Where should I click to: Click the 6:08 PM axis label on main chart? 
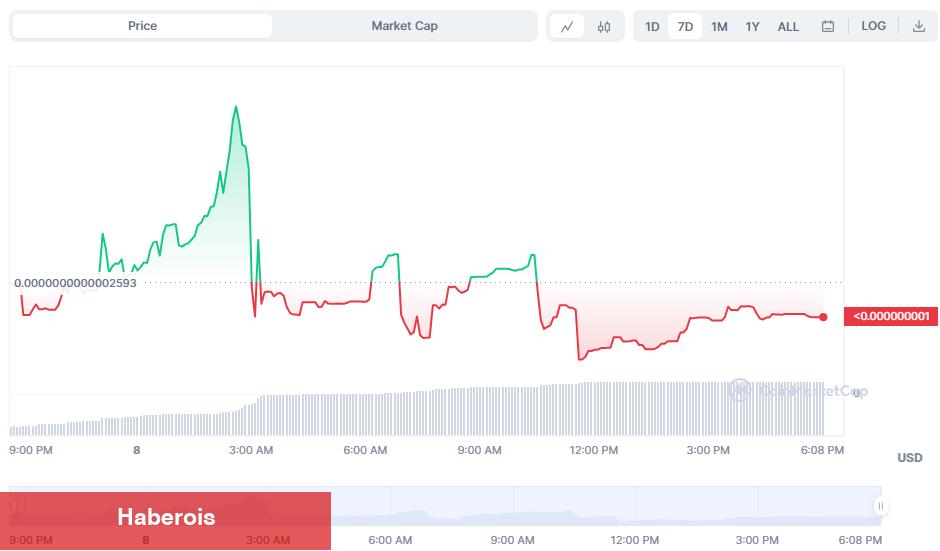pos(822,450)
